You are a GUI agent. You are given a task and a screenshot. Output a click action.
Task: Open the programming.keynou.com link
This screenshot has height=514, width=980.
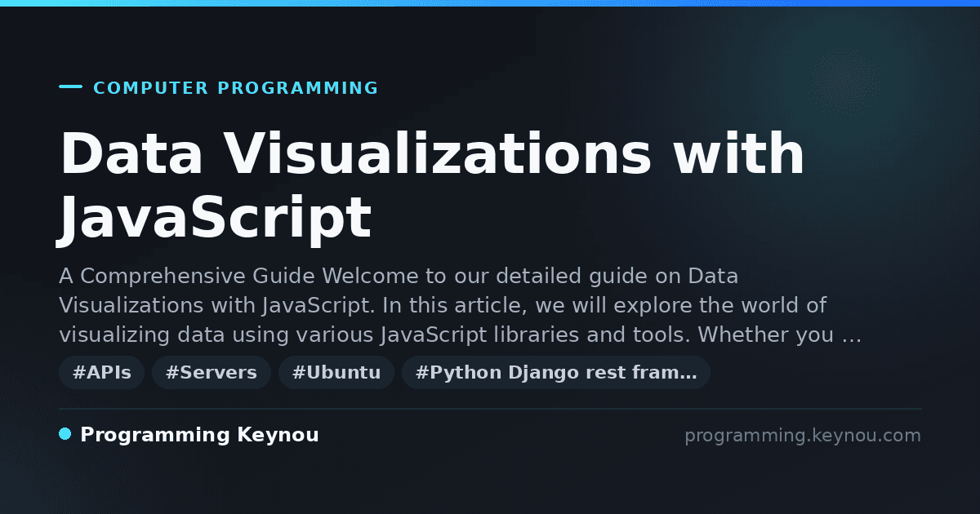pos(803,436)
